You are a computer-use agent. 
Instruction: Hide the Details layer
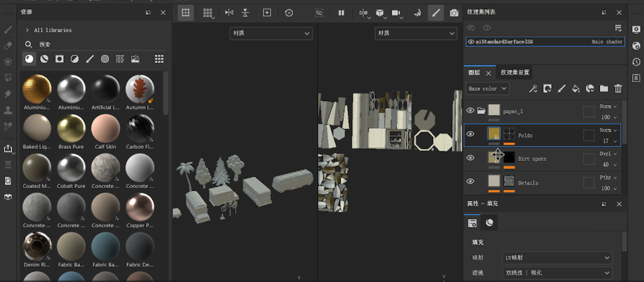(x=470, y=182)
